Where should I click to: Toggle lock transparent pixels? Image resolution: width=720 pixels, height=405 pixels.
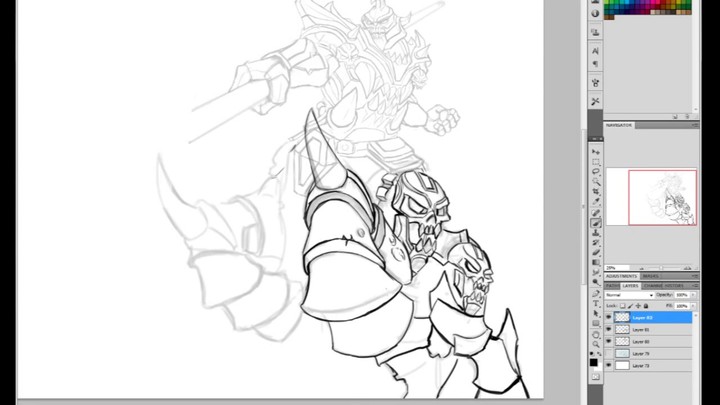pos(623,306)
